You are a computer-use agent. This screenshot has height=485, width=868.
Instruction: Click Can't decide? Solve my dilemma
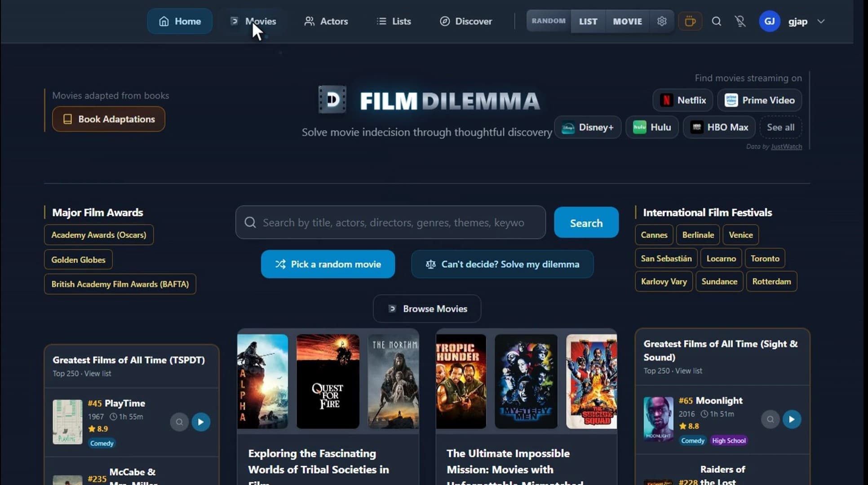(502, 264)
